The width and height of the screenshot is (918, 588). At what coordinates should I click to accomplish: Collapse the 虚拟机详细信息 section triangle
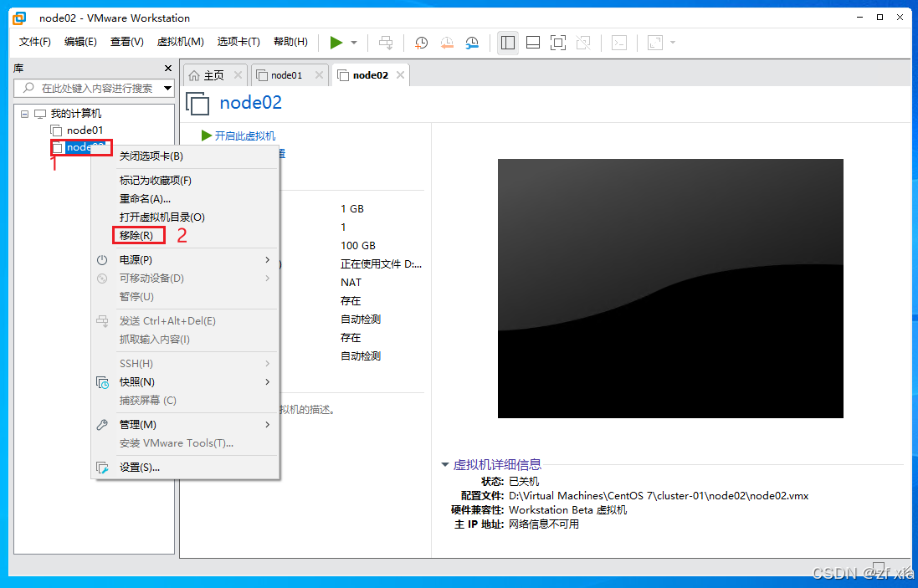tap(445, 465)
